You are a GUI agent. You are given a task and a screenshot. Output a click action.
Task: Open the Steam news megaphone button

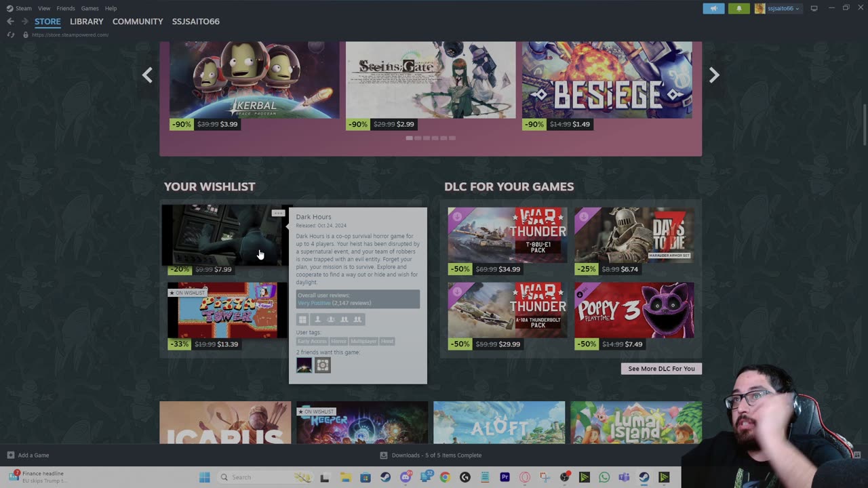(713, 8)
